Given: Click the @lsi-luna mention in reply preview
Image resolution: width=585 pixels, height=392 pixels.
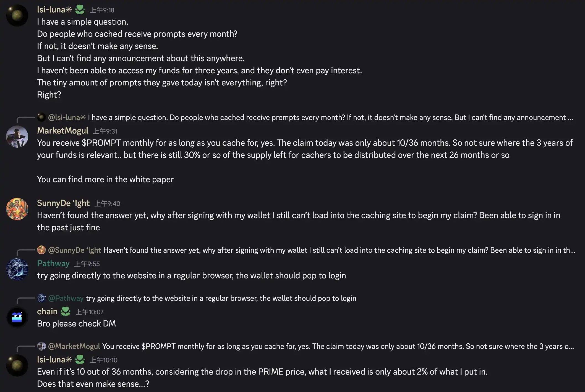Looking at the screenshot, I should click(x=67, y=117).
